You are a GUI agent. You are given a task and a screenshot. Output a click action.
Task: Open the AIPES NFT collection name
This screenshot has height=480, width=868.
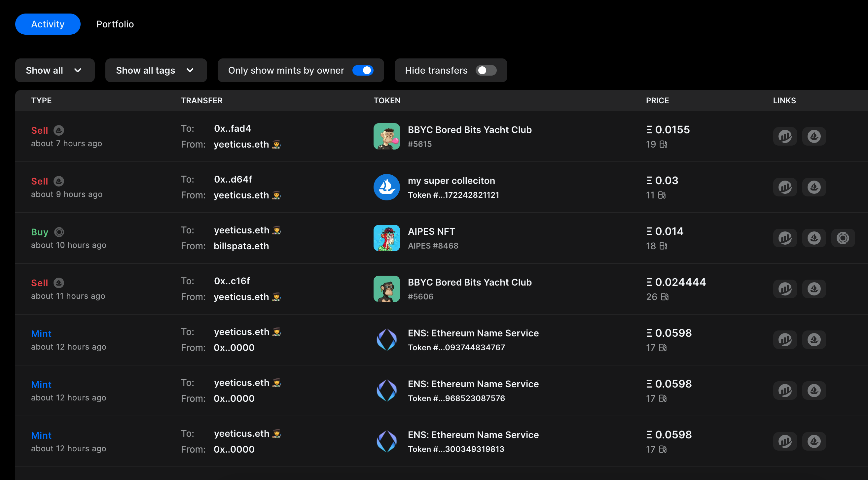[x=431, y=232]
